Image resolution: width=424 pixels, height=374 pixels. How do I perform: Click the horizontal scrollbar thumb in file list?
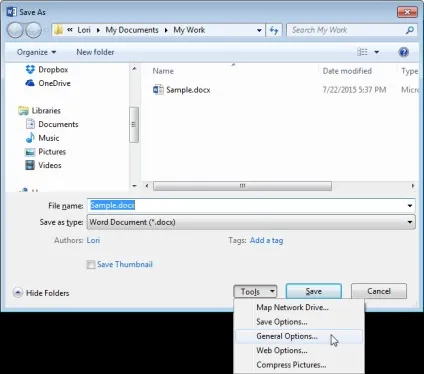click(x=242, y=186)
